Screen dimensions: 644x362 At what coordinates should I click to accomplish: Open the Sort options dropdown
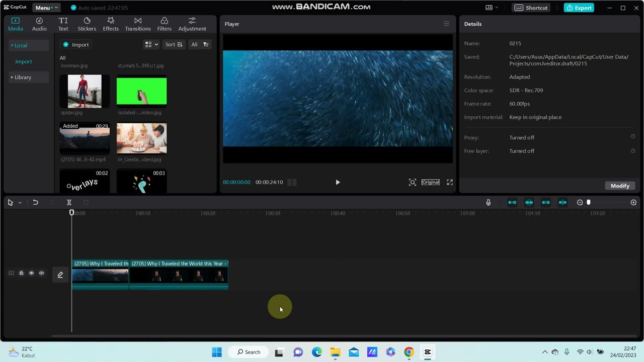pos(174,45)
